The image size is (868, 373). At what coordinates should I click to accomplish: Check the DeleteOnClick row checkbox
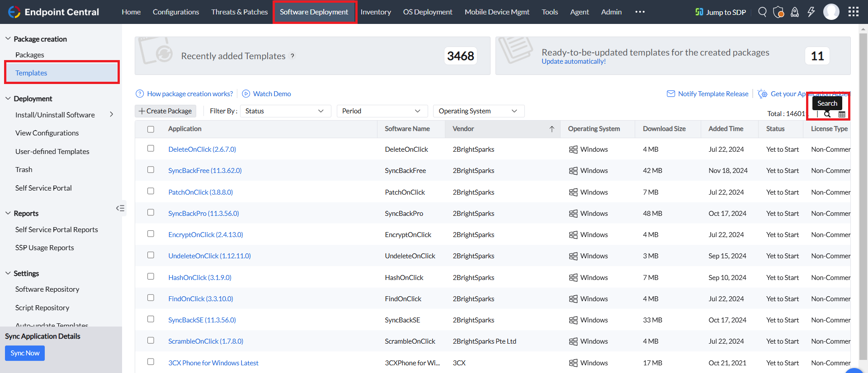pos(151,149)
